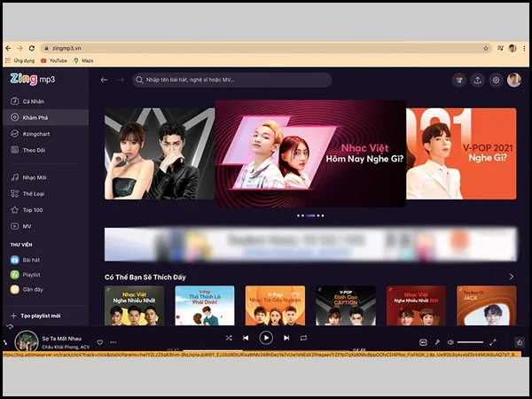Open Nhạc Việt Nghe Nhiều Nhất 2021 playlist
Image resolution: width=532 pixels, height=399 pixels.
417,306
